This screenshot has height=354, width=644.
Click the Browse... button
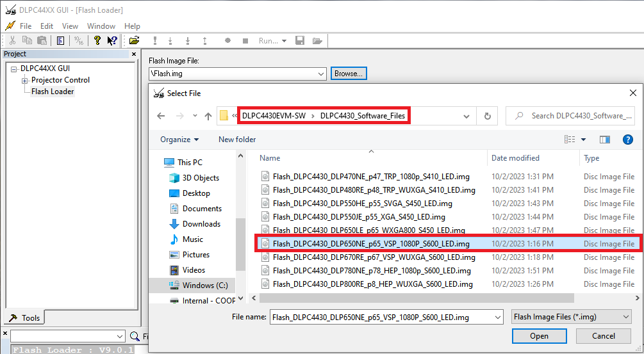pos(349,74)
